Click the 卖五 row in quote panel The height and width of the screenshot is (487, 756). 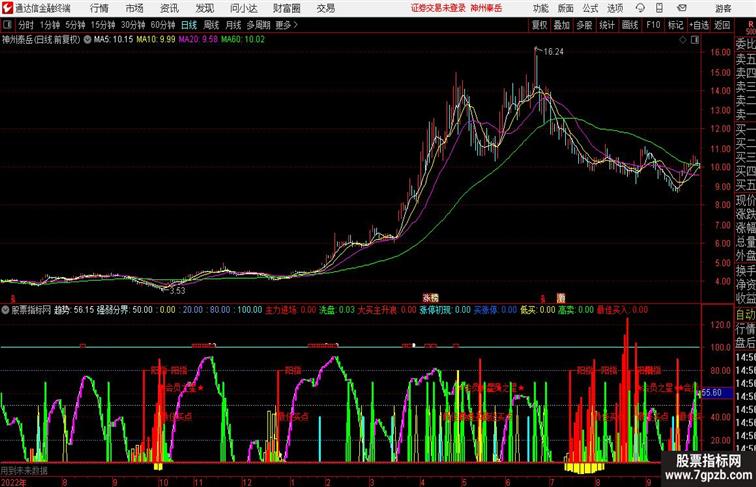[x=745, y=59]
